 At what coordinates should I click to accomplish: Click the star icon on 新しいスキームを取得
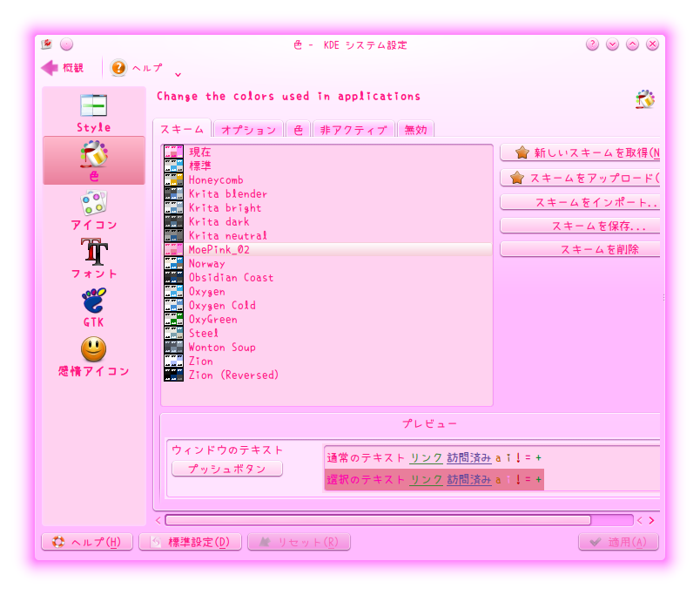(522, 152)
